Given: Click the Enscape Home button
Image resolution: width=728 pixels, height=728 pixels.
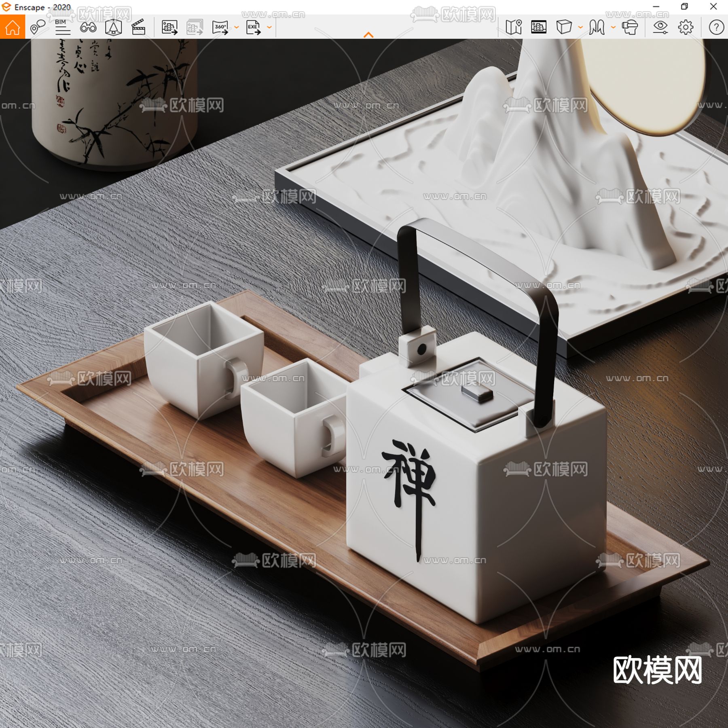Looking at the screenshot, I should coord(12,28).
